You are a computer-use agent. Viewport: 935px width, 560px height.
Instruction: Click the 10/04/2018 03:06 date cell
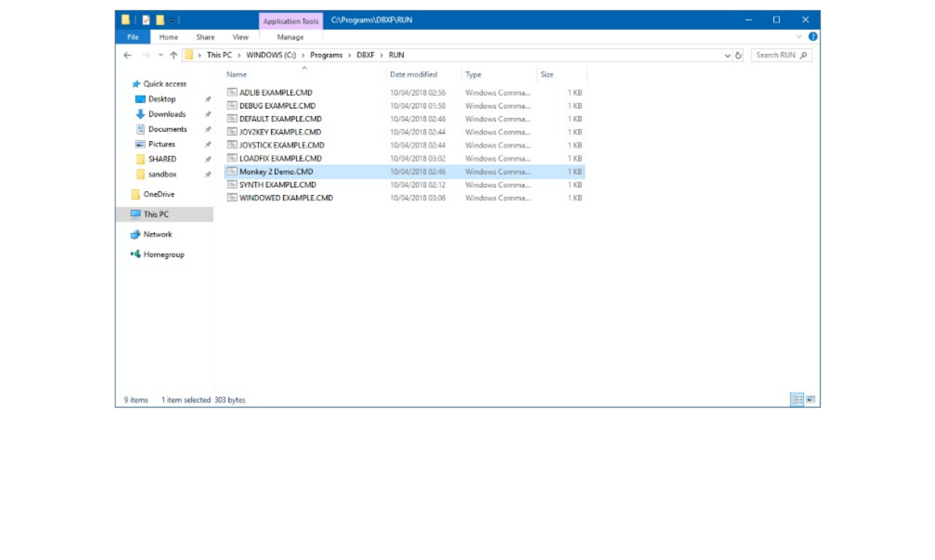tap(417, 198)
